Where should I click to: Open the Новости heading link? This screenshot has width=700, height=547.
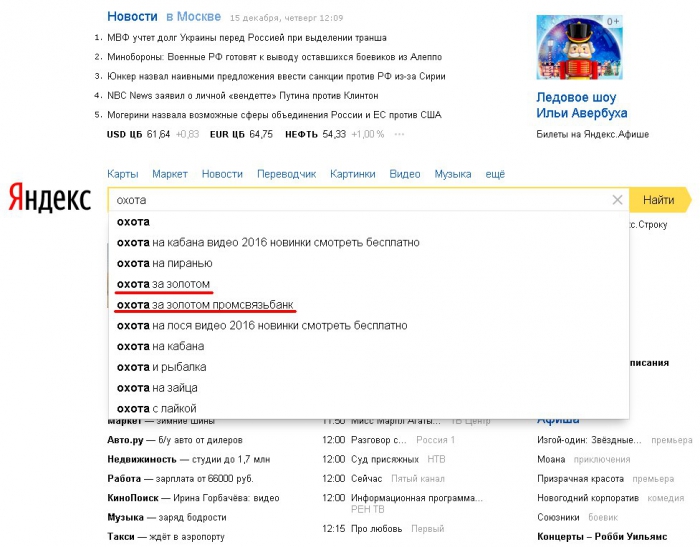[x=132, y=17]
